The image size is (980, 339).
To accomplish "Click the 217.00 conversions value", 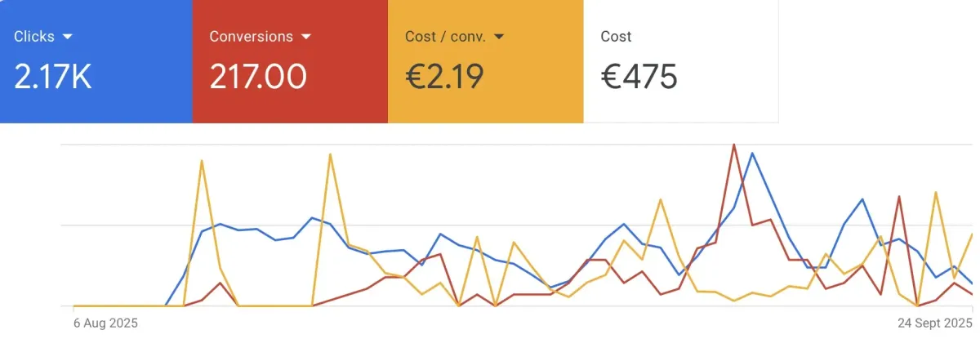I will click(x=258, y=77).
